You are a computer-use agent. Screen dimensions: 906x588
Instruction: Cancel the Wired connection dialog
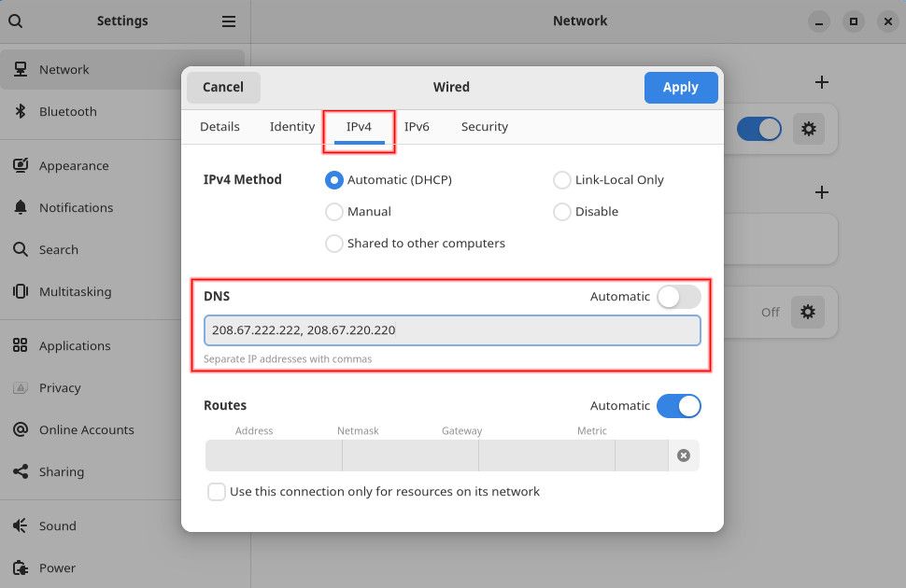tap(223, 87)
